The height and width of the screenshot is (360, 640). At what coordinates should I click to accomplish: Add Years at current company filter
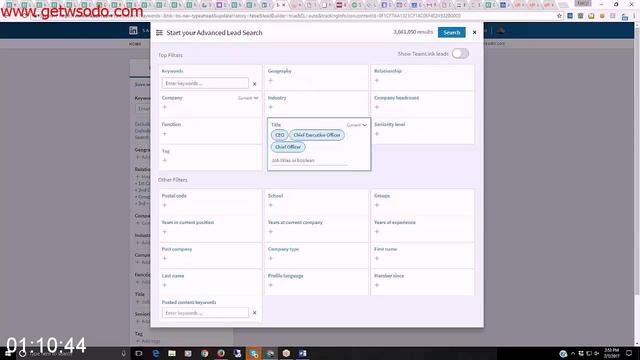point(270,232)
